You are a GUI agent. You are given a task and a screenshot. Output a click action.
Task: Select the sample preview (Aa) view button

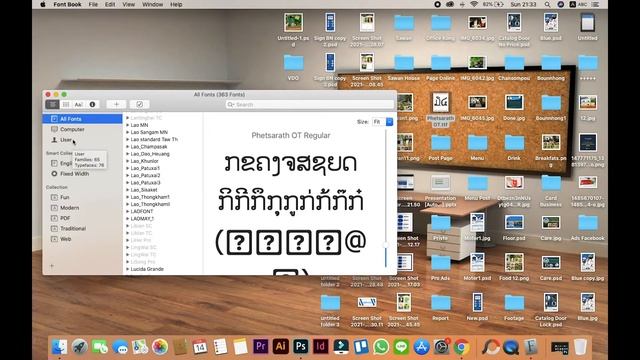pyautogui.click(x=79, y=104)
